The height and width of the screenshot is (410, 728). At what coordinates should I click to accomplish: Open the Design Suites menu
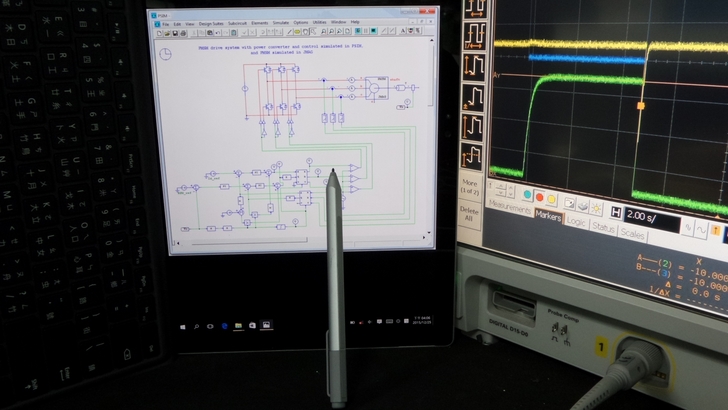click(211, 24)
